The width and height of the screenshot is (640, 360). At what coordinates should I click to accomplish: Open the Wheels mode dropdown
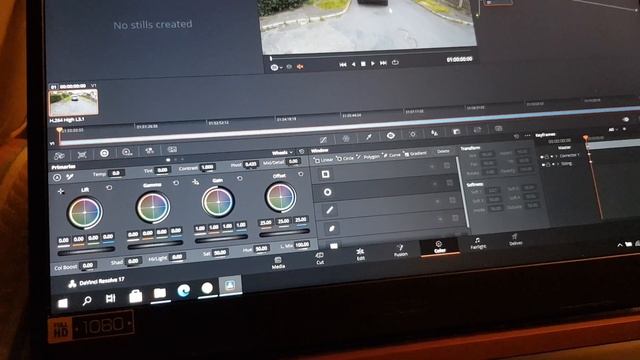coord(283,153)
